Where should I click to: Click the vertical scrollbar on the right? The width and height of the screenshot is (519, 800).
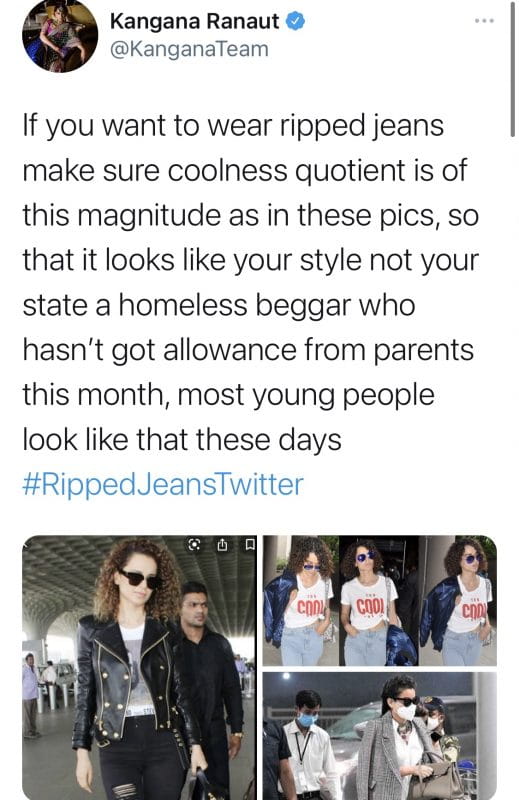pos(512,69)
